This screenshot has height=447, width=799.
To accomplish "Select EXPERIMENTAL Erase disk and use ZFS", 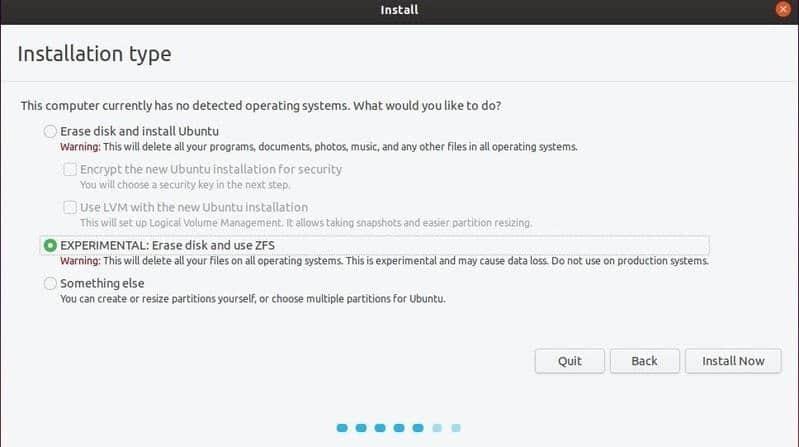I will click(x=51, y=245).
